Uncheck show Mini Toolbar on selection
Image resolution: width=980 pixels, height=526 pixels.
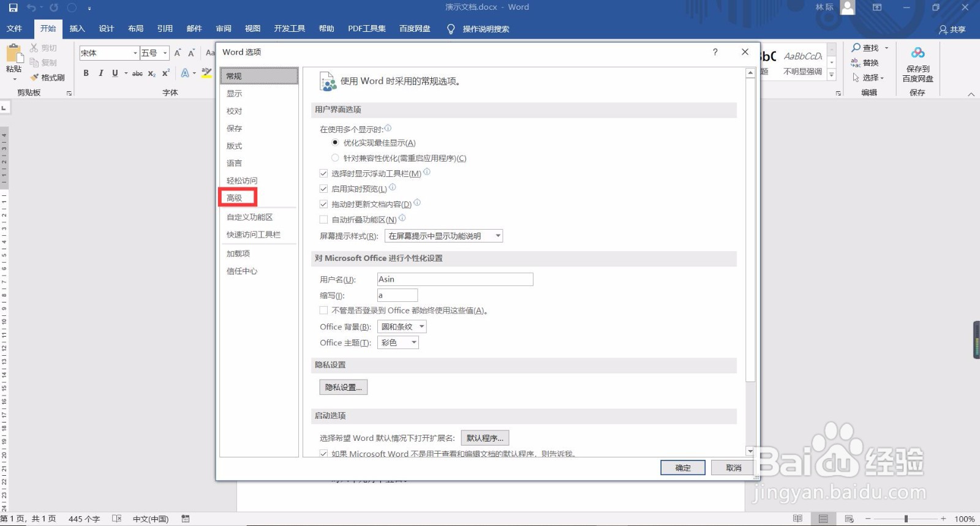click(323, 173)
